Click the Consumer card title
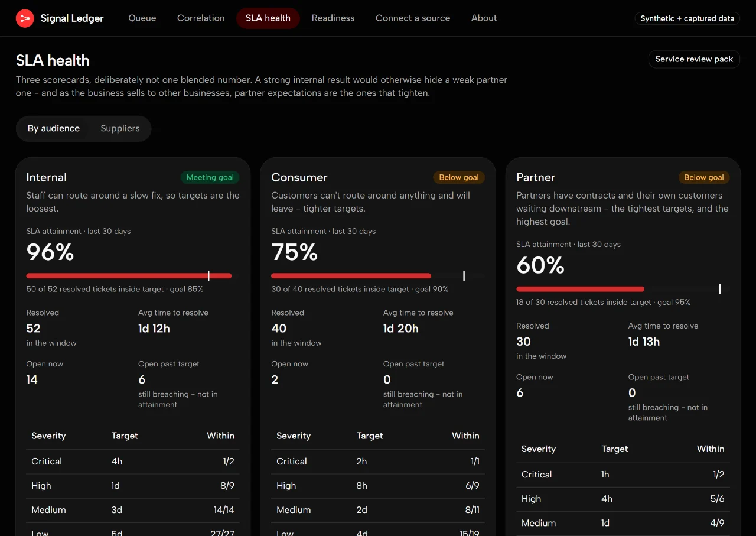The width and height of the screenshot is (756, 536). tap(299, 177)
